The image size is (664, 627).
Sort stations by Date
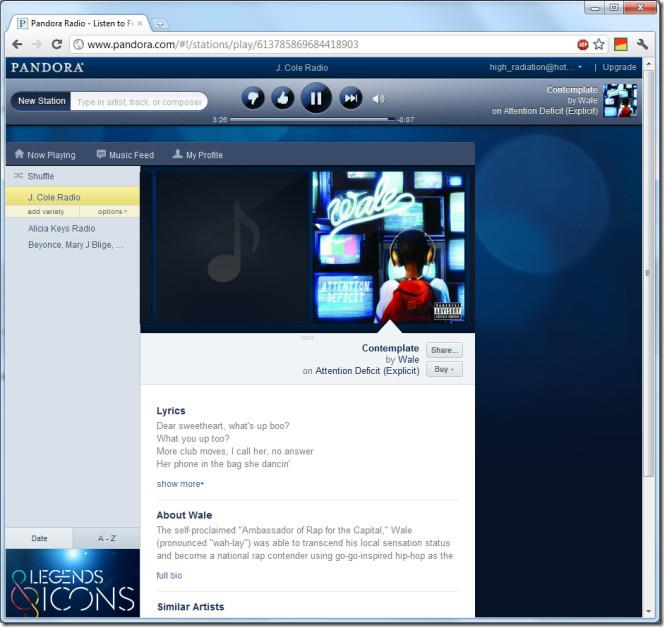(39, 538)
